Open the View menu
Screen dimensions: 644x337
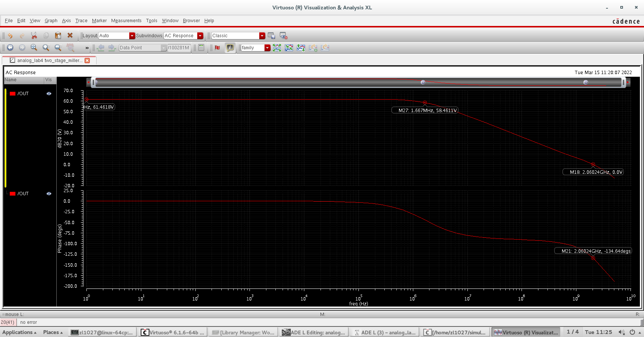coord(35,21)
